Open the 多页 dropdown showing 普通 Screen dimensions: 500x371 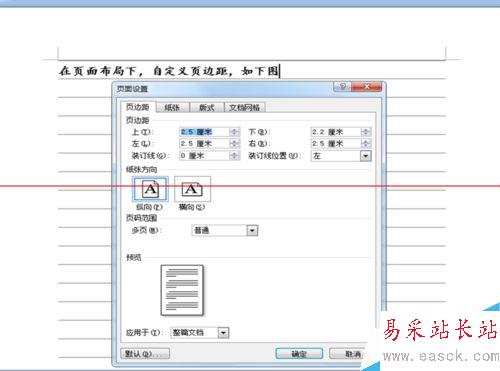point(225,230)
